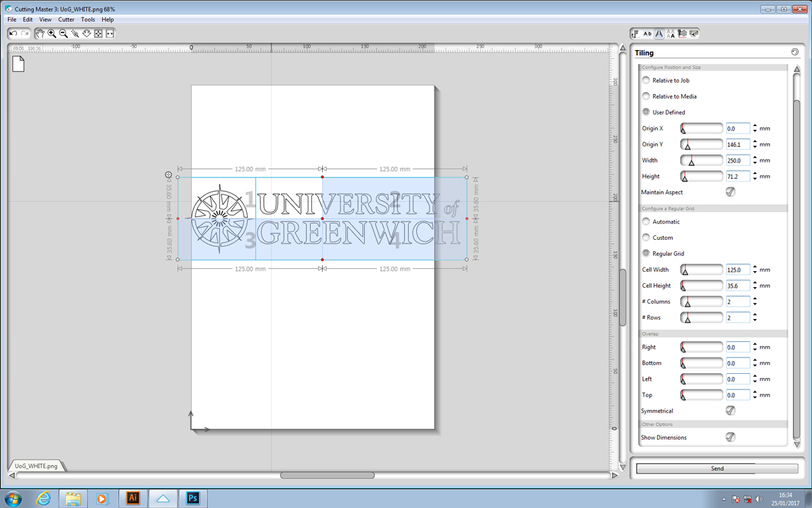Screen dimensions: 812x508
Task: Open the cutter settings gear icon
Action: tap(682, 33)
